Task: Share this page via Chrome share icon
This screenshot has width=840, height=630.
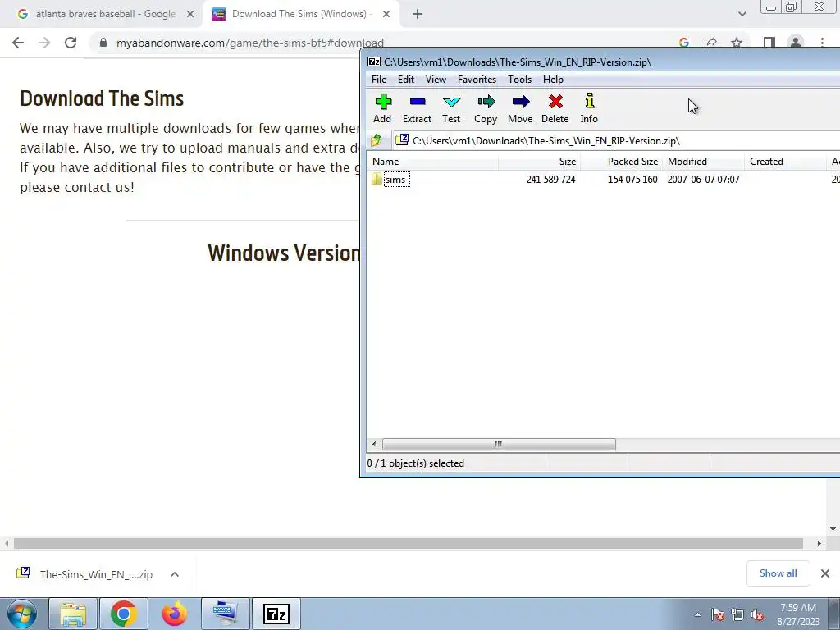Action: pos(710,43)
